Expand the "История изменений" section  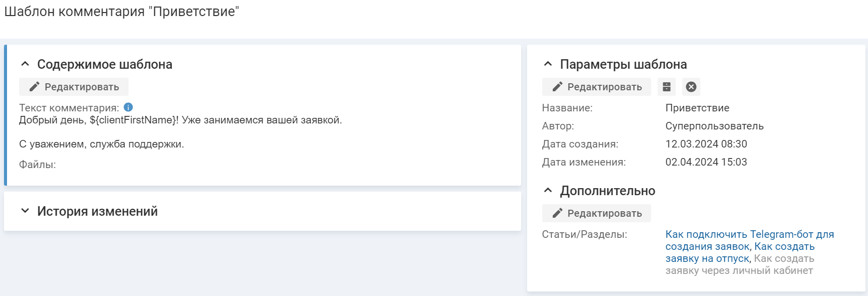tap(25, 211)
